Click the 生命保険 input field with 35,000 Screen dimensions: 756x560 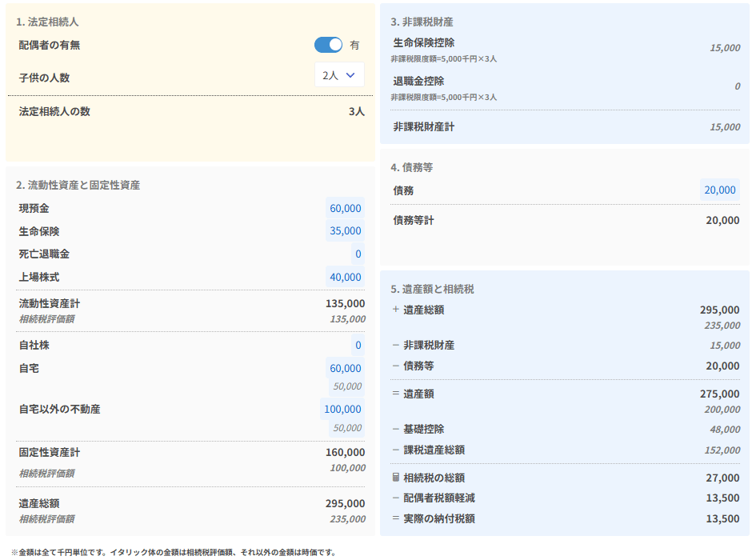pos(346,230)
